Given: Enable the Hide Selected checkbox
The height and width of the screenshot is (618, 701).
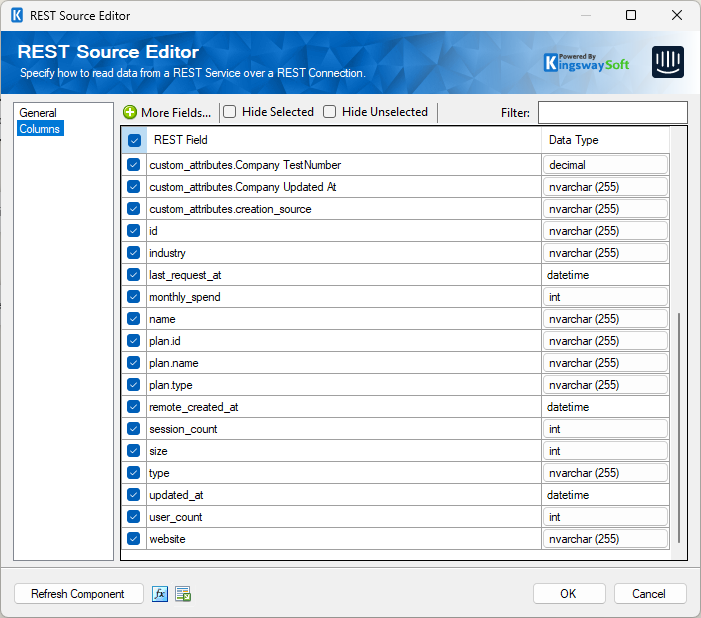Looking at the screenshot, I should [230, 112].
